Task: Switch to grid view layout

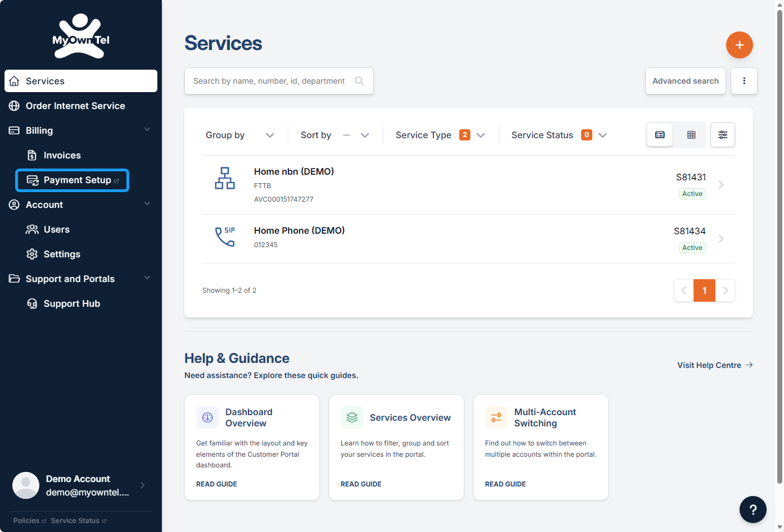Action: click(x=691, y=135)
